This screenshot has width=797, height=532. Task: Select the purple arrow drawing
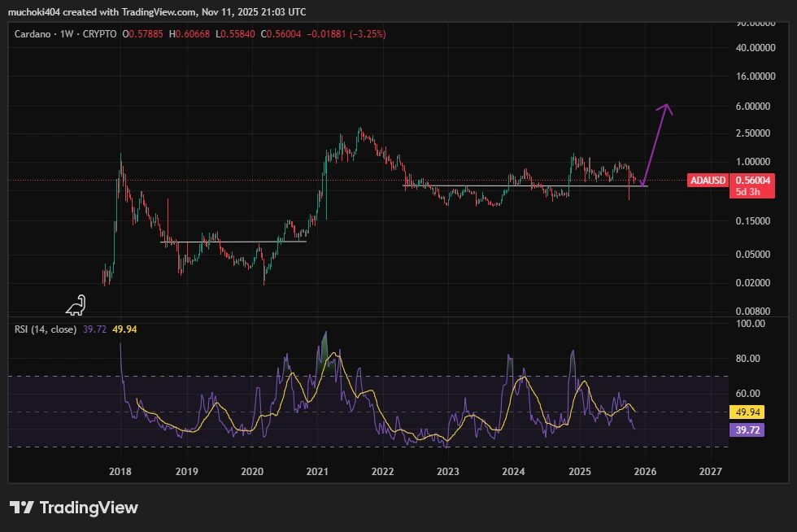(655, 142)
